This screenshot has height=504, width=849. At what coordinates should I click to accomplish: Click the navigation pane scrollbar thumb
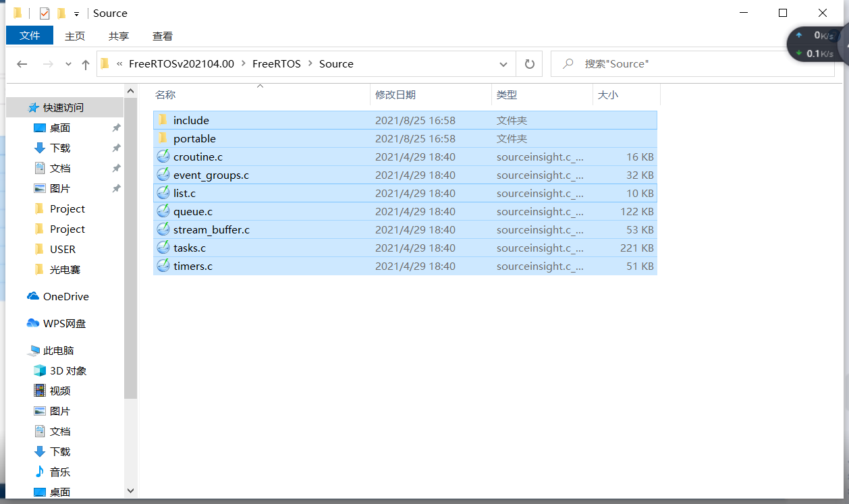pyautogui.click(x=131, y=248)
